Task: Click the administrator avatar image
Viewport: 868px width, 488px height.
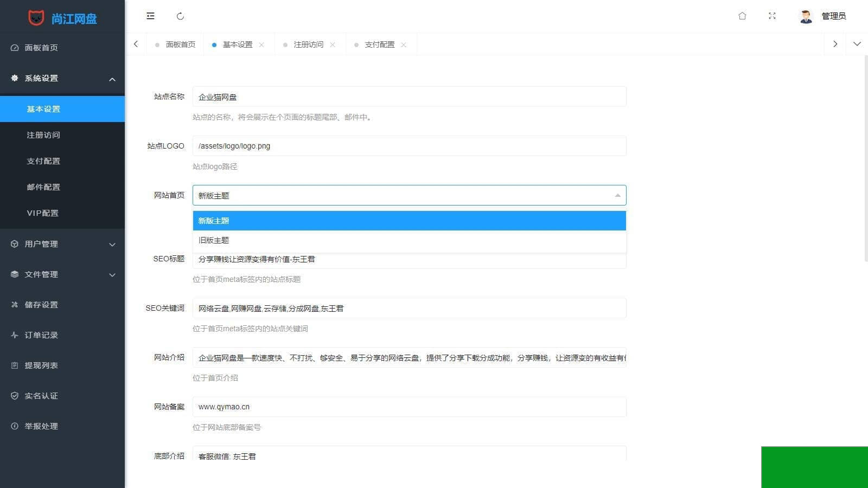Action: click(806, 16)
